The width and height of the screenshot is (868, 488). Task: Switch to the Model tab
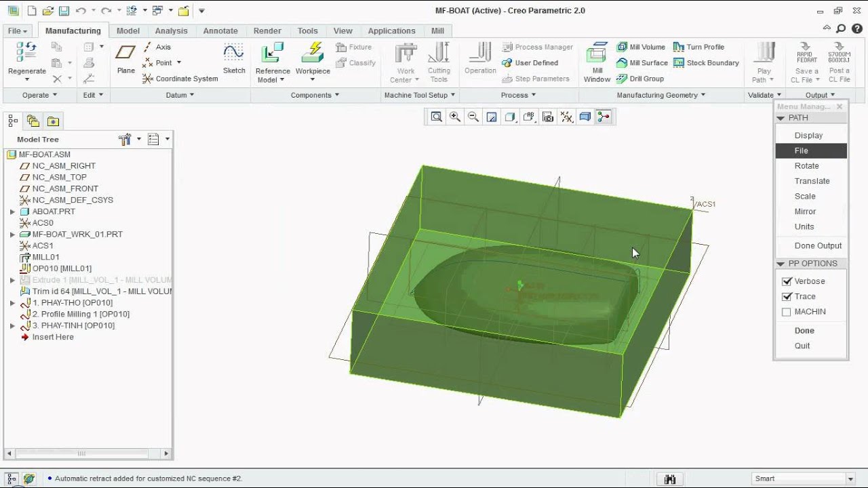click(128, 31)
